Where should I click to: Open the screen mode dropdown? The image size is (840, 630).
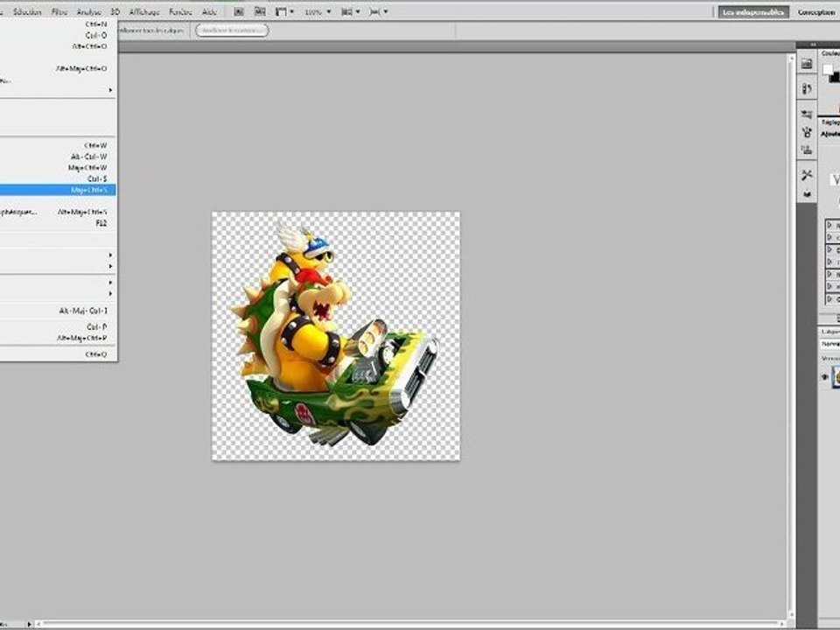tap(379, 11)
